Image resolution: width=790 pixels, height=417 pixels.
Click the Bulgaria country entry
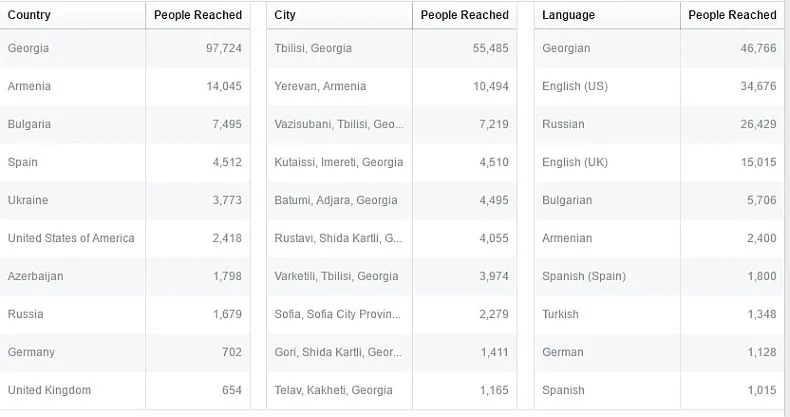click(x=29, y=124)
